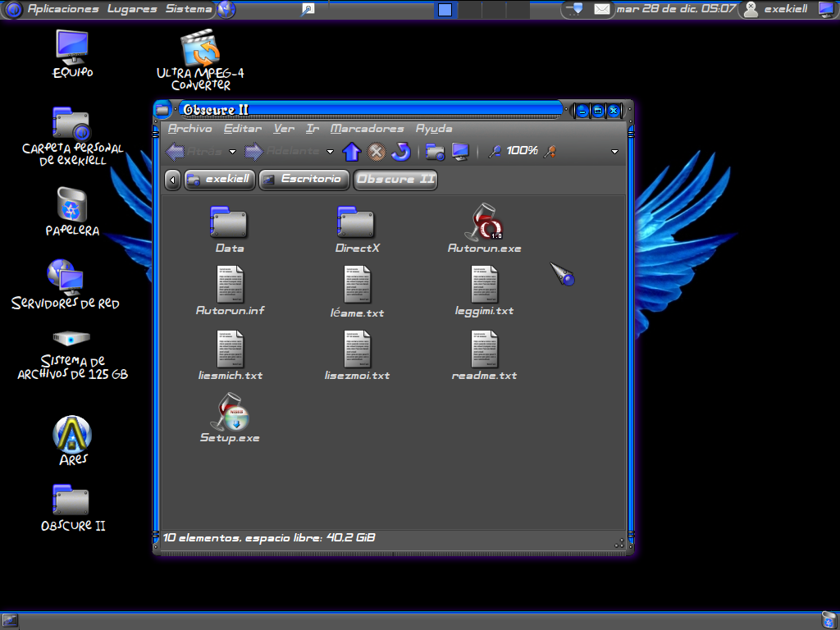This screenshot has height=630, width=840.
Task: Switch to the active first workspace
Action: point(445,10)
